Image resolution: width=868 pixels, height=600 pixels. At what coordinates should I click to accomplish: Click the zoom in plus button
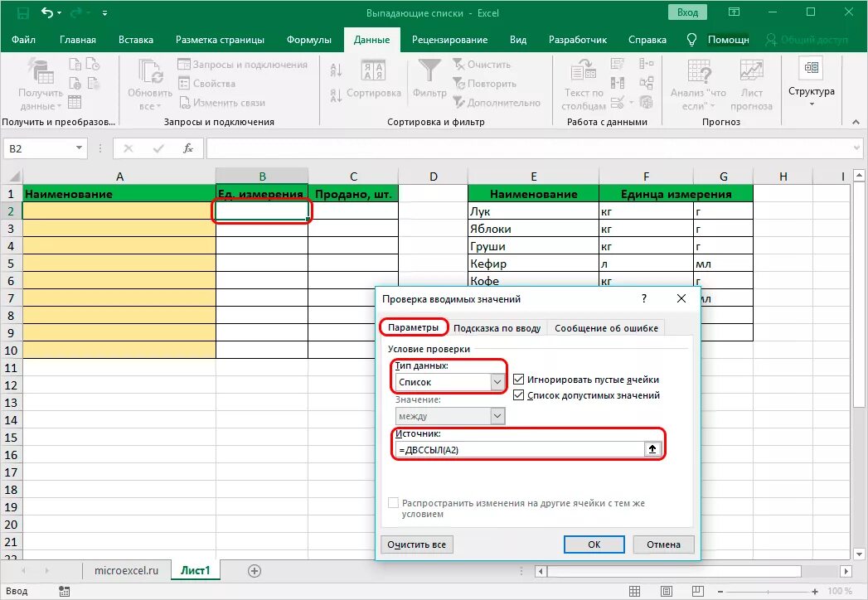[x=816, y=592]
